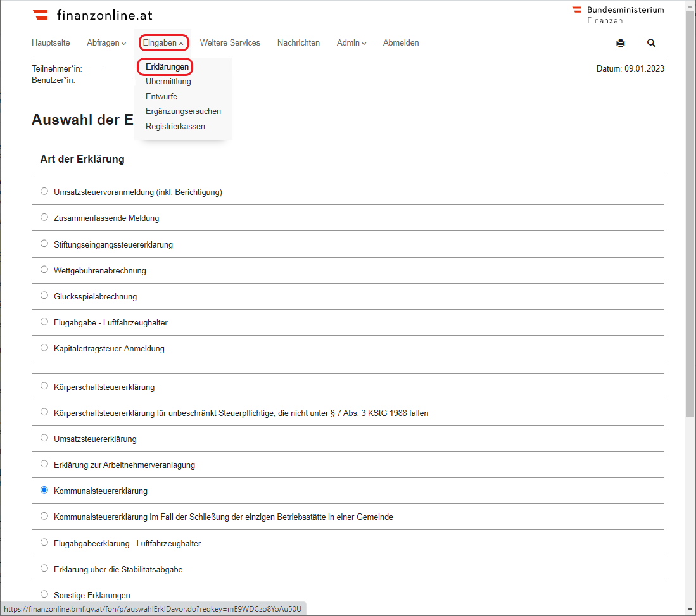Select Umsatzsteuervoranmeldung radio button

tap(44, 191)
